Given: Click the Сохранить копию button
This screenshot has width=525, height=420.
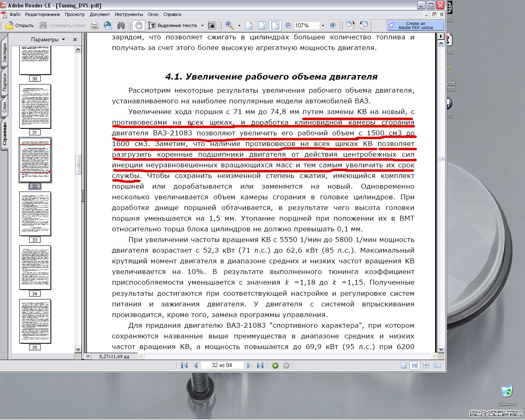Looking at the screenshot, I should click(x=62, y=25).
